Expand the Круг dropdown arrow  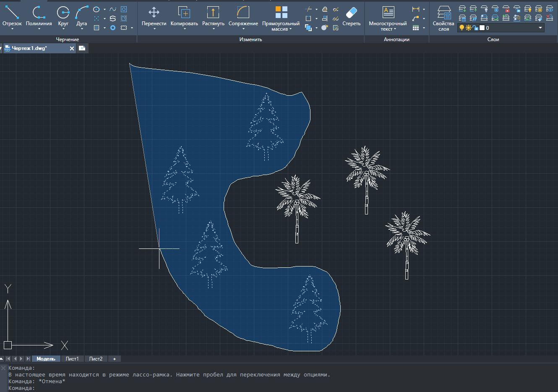[x=63, y=29]
